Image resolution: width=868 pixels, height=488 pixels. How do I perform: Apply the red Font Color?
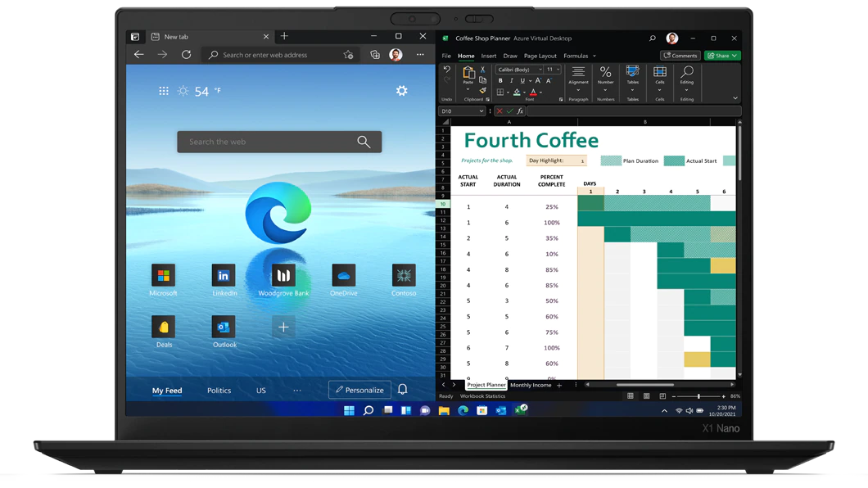click(x=533, y=93)
